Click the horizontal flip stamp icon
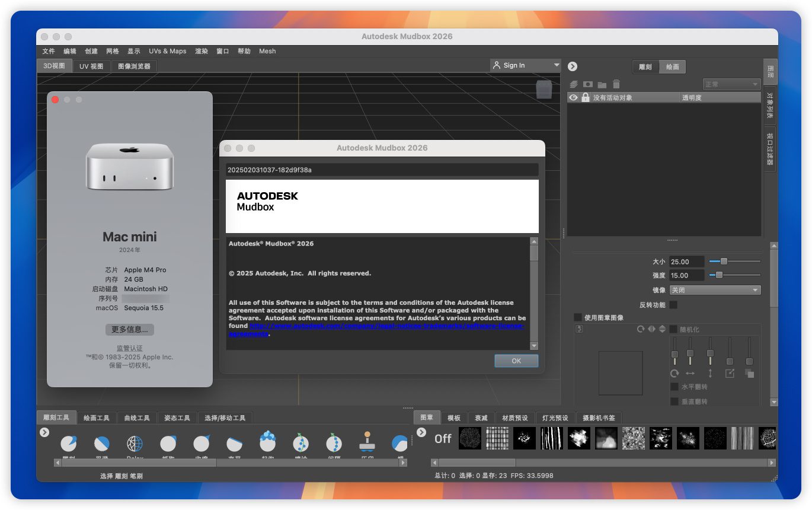The height and width of the screenshot is (510, 812). (651, 329)
